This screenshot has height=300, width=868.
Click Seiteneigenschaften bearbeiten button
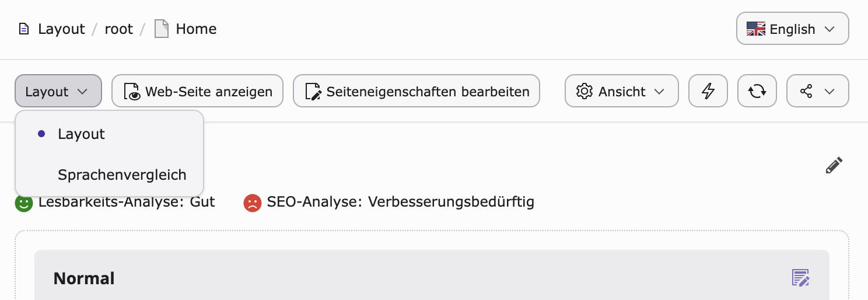(x=416, y=91)
